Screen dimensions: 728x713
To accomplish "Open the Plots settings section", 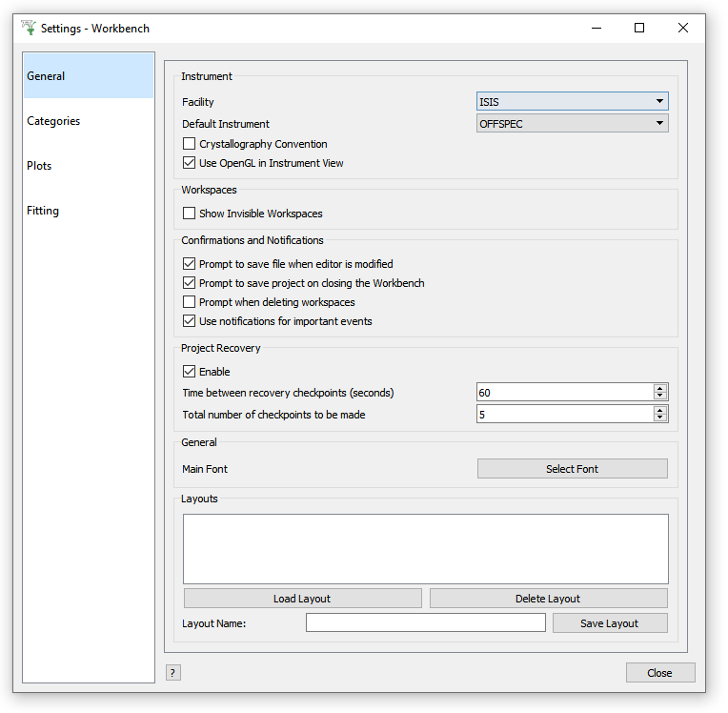I will tap(39, 166).
